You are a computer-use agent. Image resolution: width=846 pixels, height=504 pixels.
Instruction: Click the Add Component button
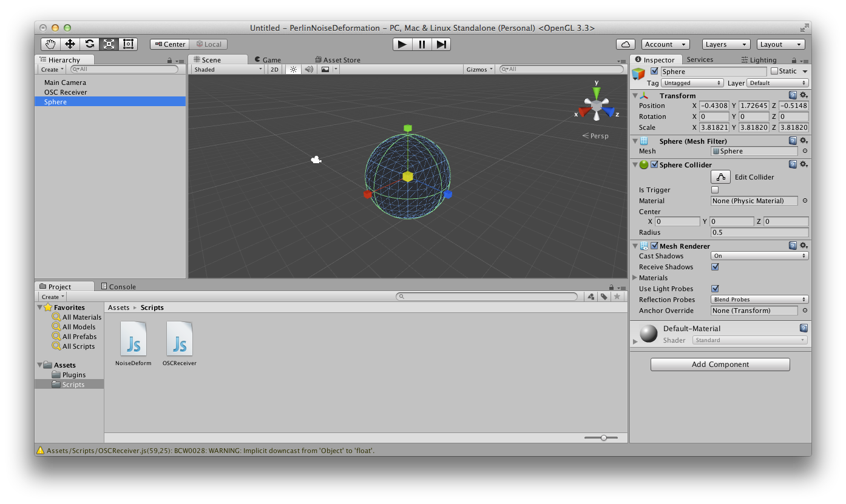720,365
